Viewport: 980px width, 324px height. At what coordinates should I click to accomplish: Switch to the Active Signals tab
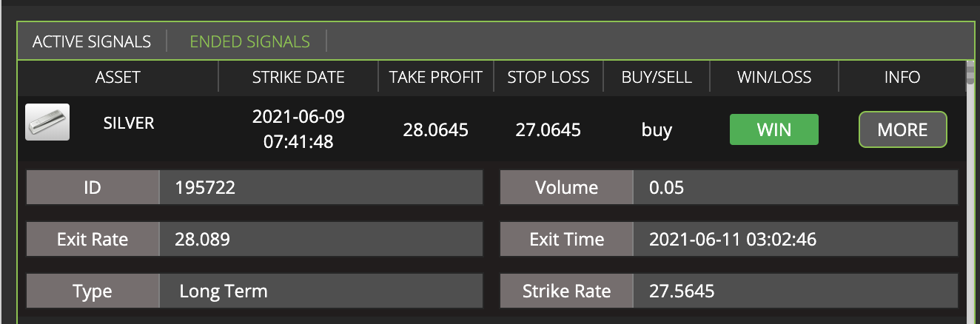[x=92, y=41]
